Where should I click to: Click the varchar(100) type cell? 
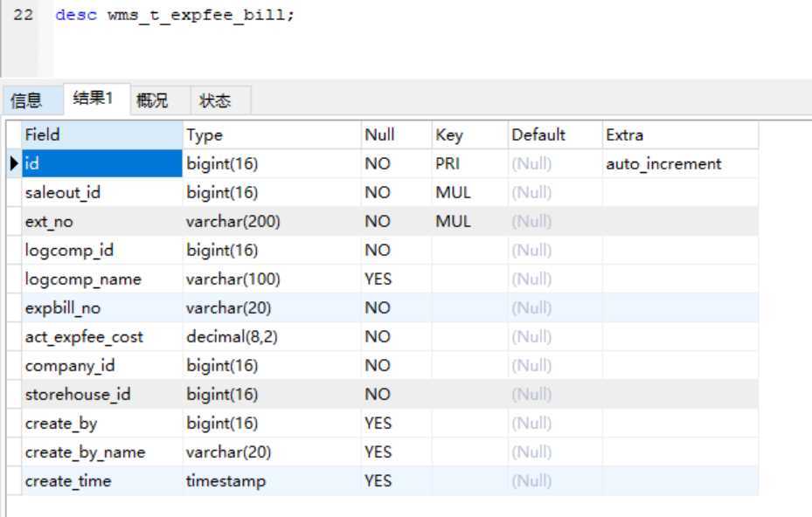pyautogui.click(x=272, y=279)
